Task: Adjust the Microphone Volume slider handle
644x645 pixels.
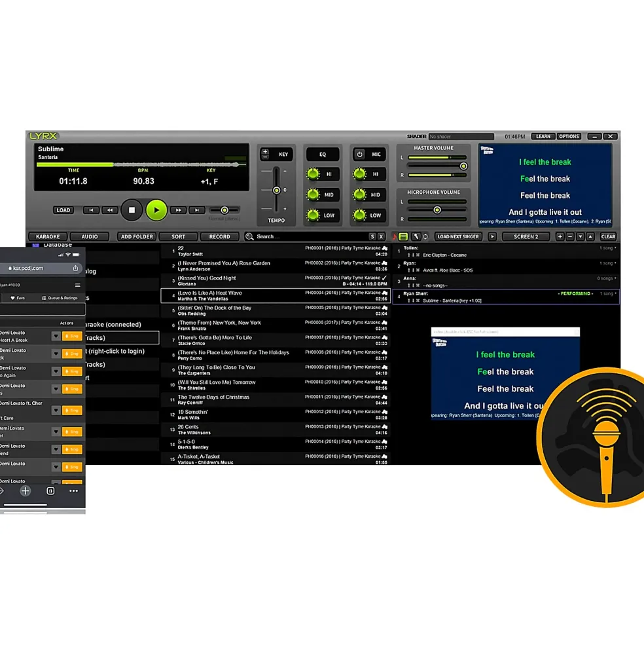Action: [x=437, y=210]
